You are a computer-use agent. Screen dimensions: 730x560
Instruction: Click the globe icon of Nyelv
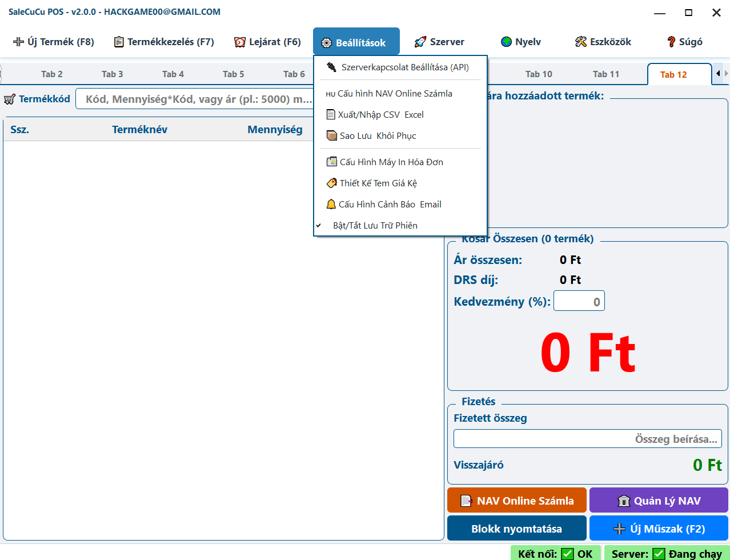[506, 42]
